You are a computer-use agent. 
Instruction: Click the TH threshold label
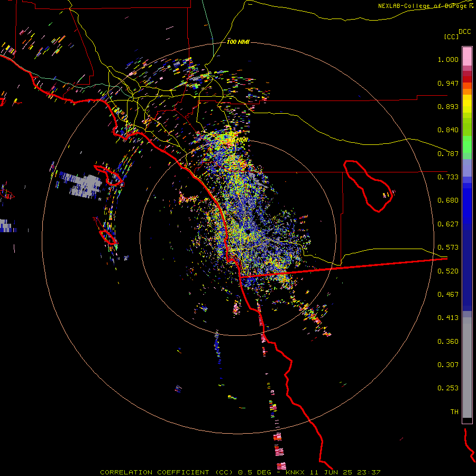pos(454,412)
